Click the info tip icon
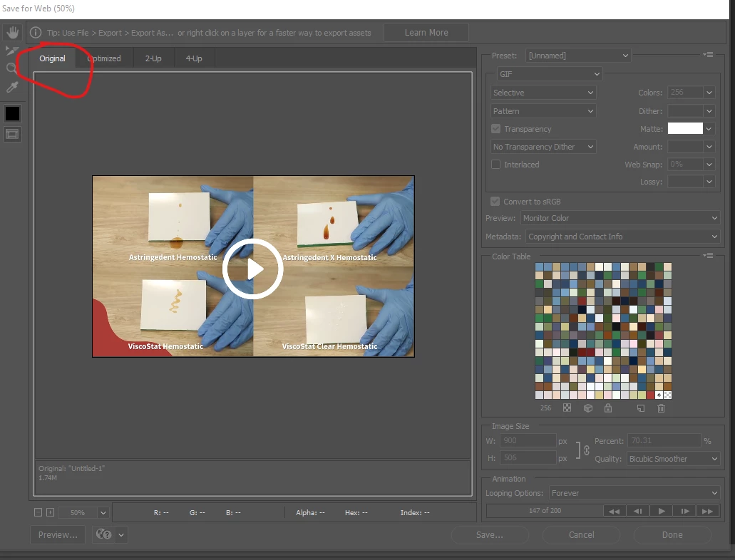The image size is (735, 560). [36, 32]
